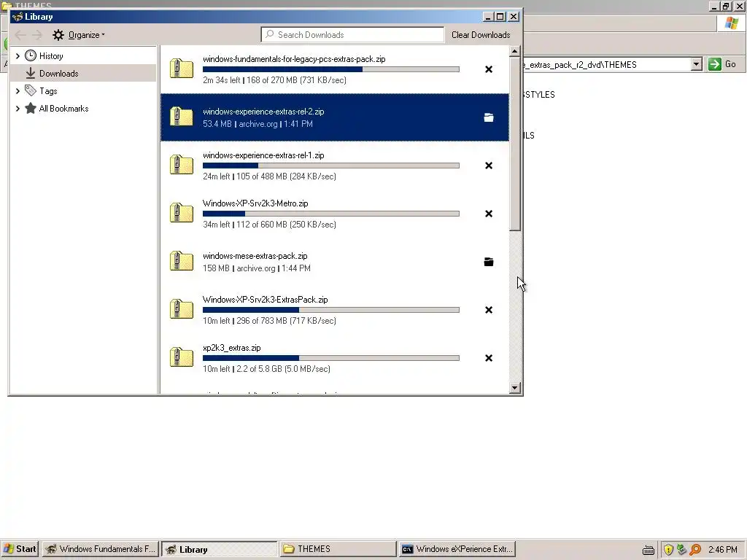The width and height of the screenshot is (747, 560).
Task: Cancel the Windows-XP-Srv2k3-ExtrasPack.zip download
Action: pos(489,310)
